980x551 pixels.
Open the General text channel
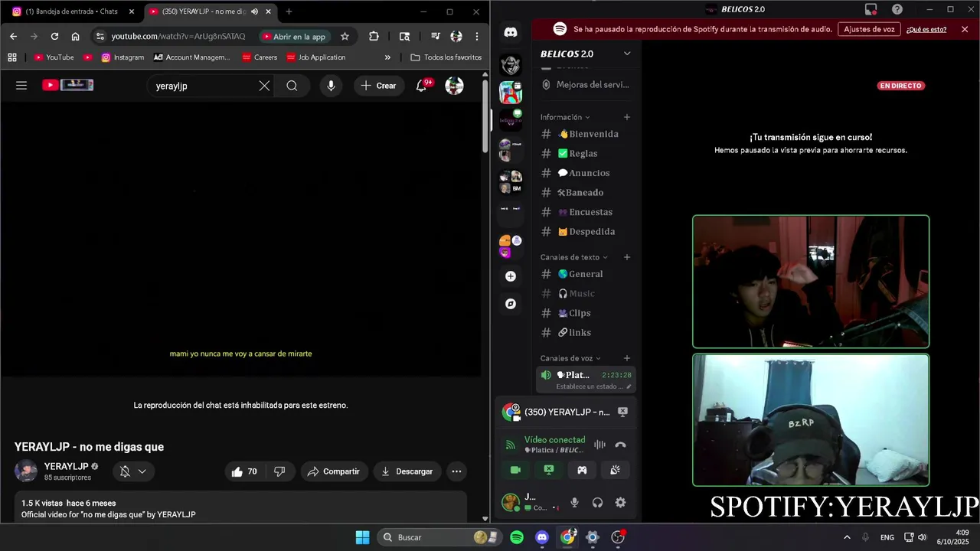pos(587,274)
